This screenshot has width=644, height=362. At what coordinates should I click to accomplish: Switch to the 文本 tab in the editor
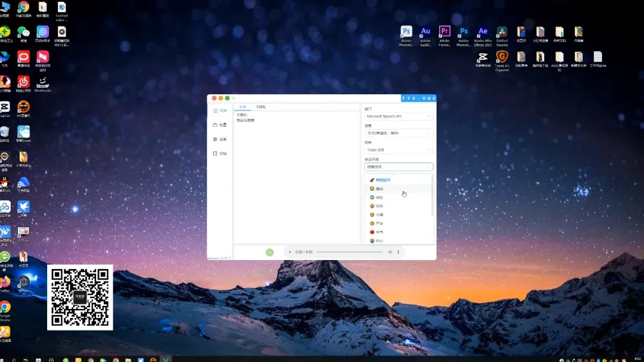(243, 107)
